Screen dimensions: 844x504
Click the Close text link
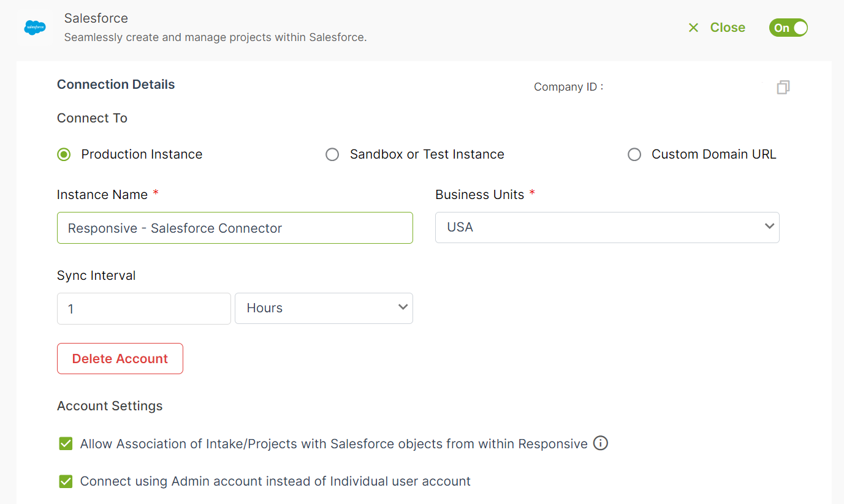tap(728, 28)
